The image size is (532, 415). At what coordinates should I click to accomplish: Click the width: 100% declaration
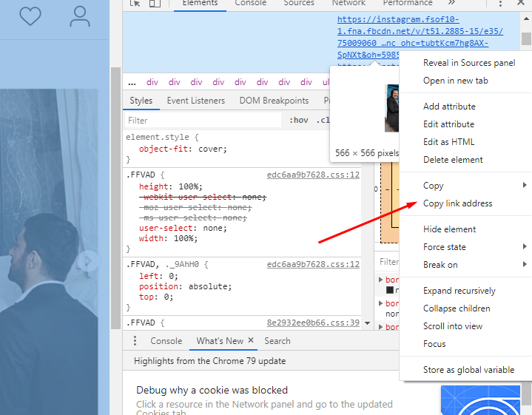click(x=168, y=238)
